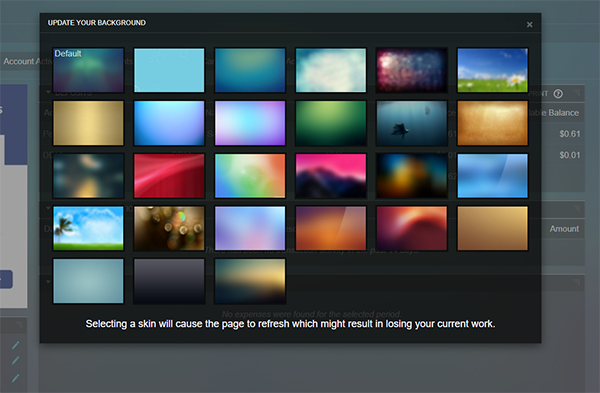Choose the solid light cyan background

click(169, 70)
